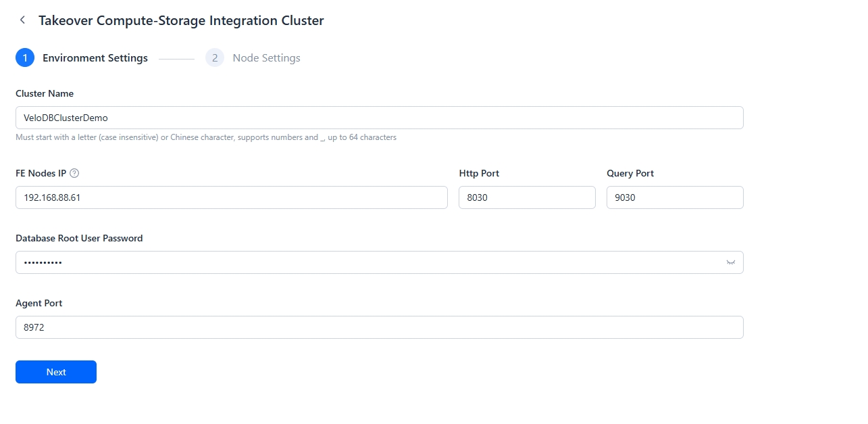Click the FE Nodes IP text field
Image resolution: width=868 pixels, height=424 pixels.
pyautogui.click(x=231, y=197)
